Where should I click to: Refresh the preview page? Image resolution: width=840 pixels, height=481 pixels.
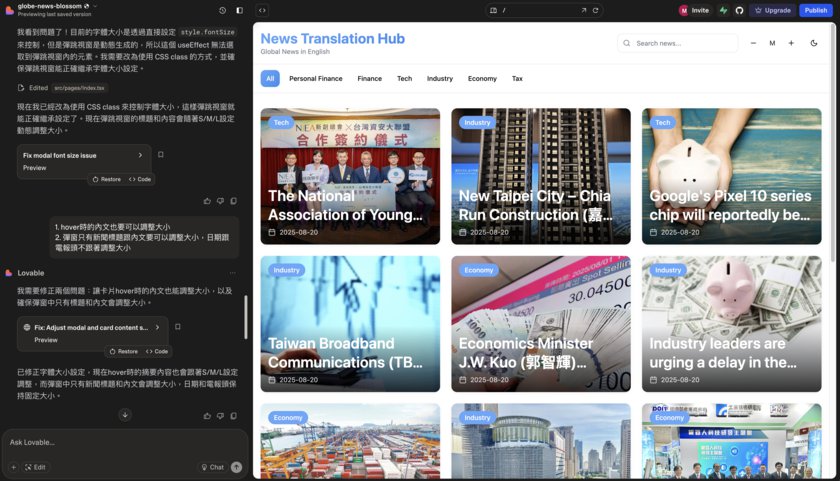(595, 10)
